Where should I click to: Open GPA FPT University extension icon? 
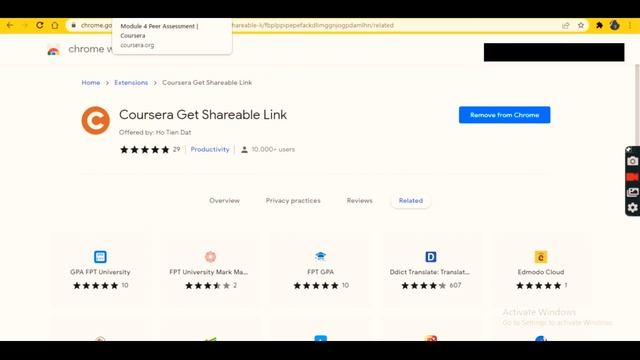coord(100,257)
